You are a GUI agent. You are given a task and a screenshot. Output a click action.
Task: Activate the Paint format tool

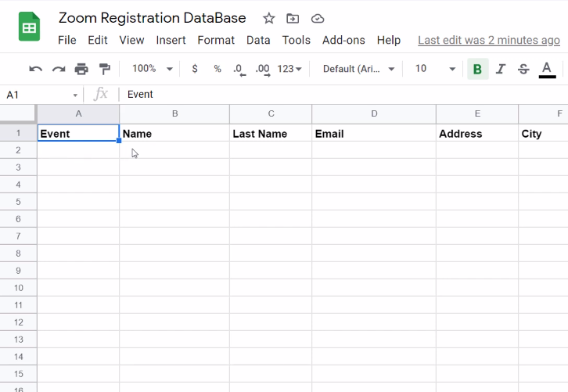[x=105, y=69]
